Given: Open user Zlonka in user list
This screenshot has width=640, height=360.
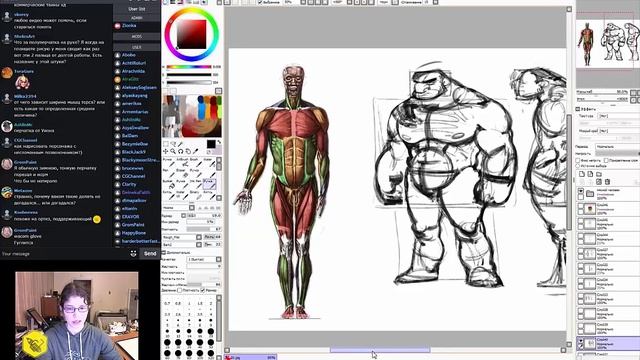Looking at the screenshot, I should 129,25.
